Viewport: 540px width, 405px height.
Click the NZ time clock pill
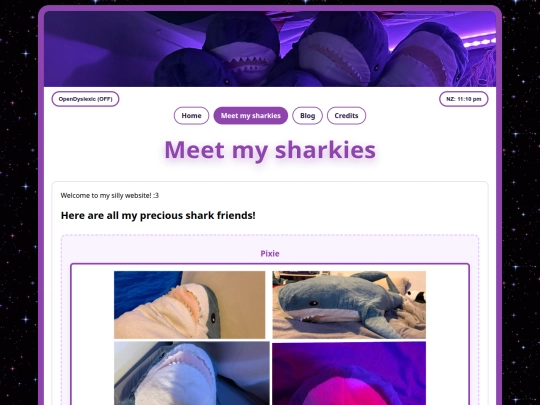(464, 99)
